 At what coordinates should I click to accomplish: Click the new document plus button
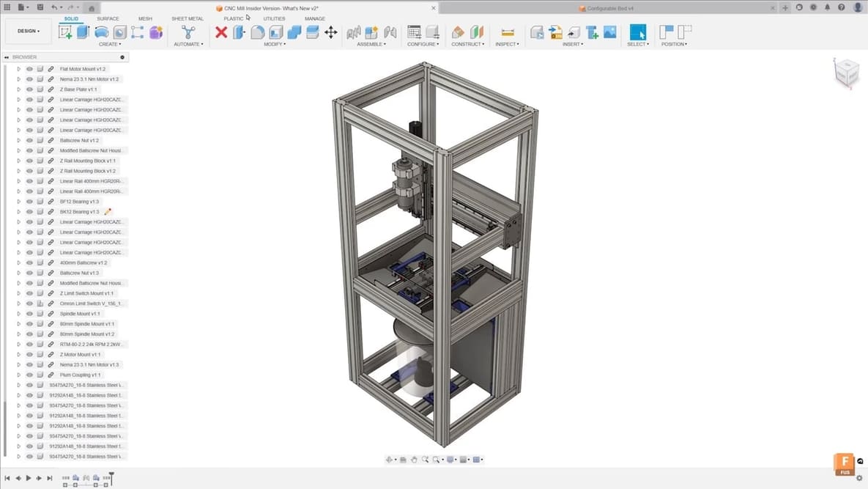pyautogui.click(x=785, y=8)
